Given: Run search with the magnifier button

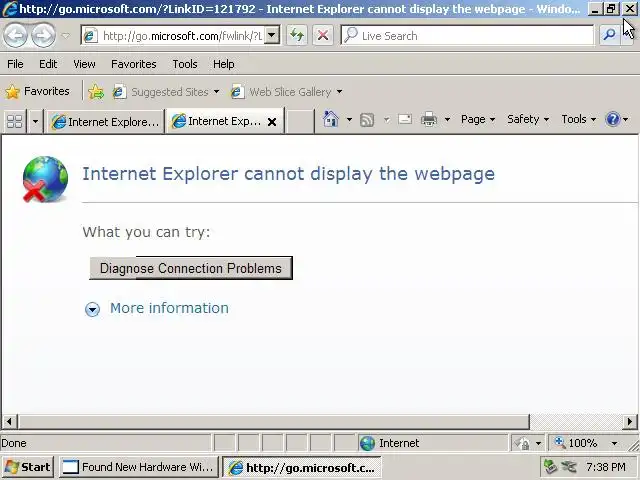Looking at the screenshot, I should pos(610,36).
